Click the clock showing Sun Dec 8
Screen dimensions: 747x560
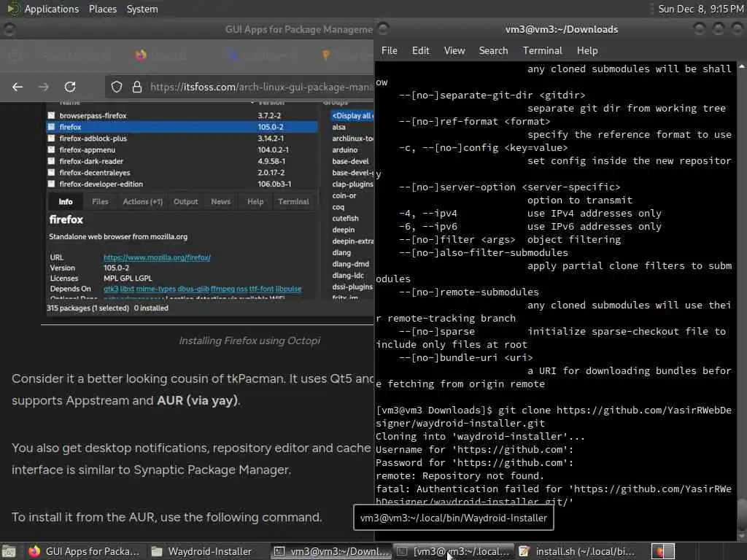(701, 9)
